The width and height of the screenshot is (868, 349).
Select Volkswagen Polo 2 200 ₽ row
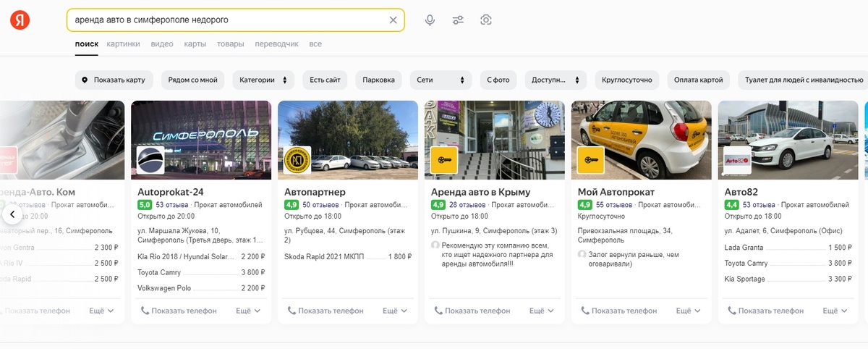pyautogui.click(x=201, y=288)
